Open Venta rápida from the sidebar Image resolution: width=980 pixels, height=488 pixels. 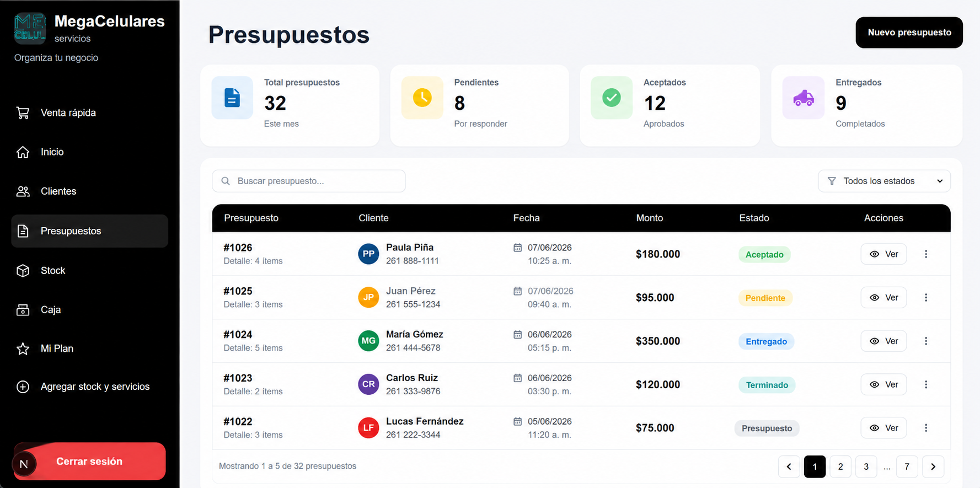89,113
